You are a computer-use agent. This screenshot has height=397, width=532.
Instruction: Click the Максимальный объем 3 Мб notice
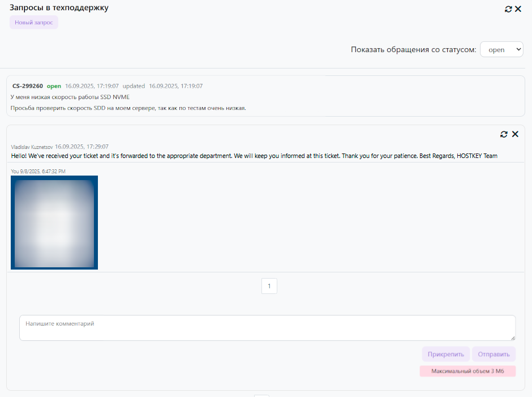[x=467, y=372]
